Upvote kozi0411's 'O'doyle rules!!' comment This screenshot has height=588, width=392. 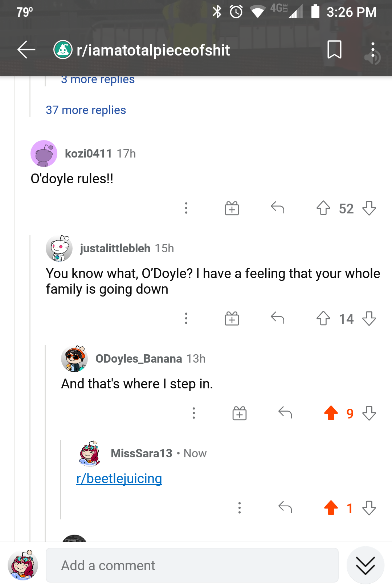323,208
